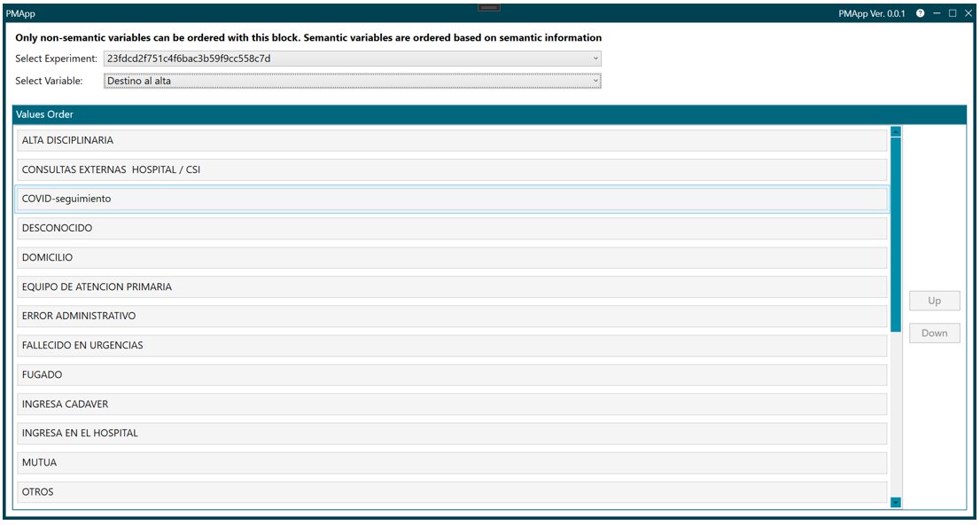Image resolution: width=980 pixels, height=525 pixels.
Task: Move selected value Down
Action: coord(935,333)
